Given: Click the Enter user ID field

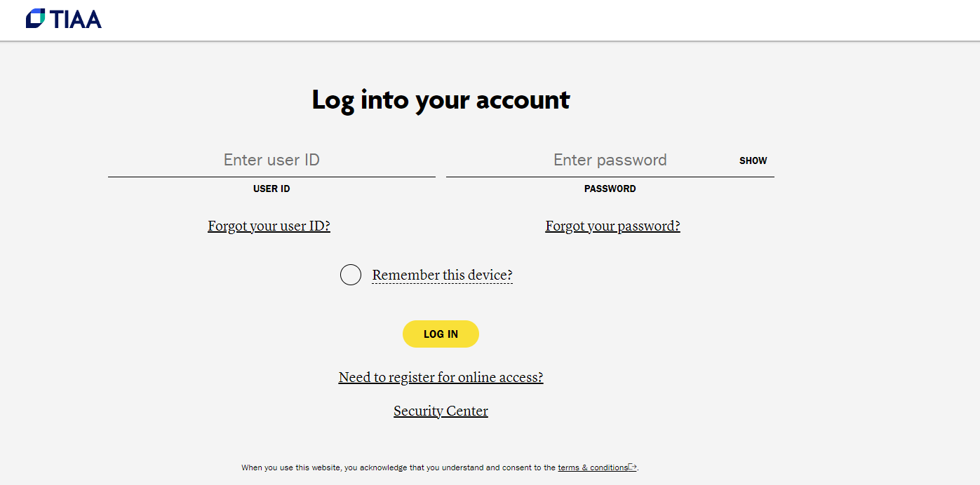Looking at the screenshot, I should pyautogui.click(x=271, y=160).
